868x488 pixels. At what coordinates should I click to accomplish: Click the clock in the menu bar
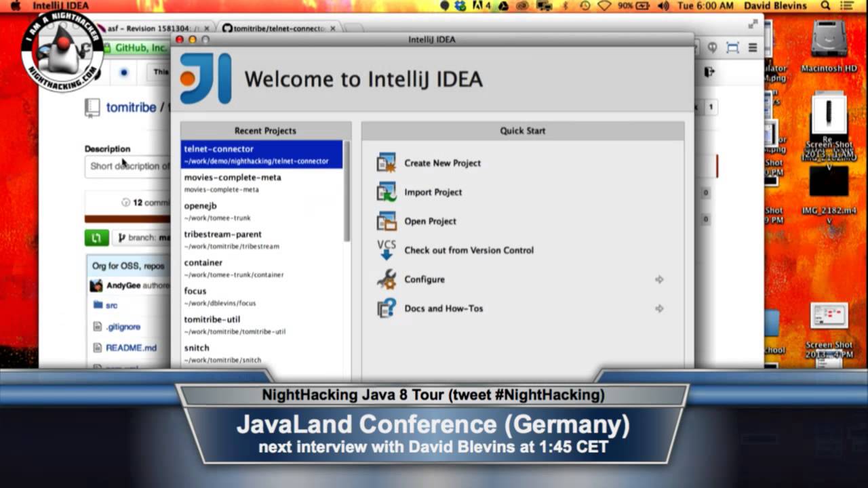pos(705,5)
